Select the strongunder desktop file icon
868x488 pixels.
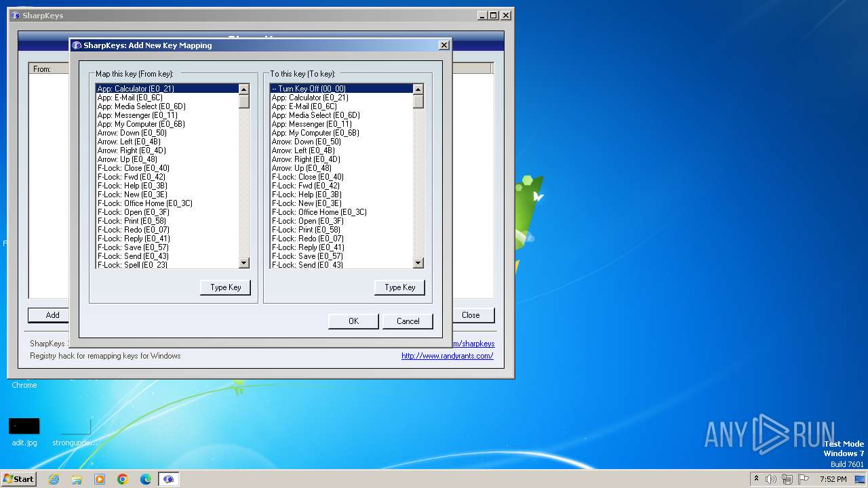[x=75, y=432]
